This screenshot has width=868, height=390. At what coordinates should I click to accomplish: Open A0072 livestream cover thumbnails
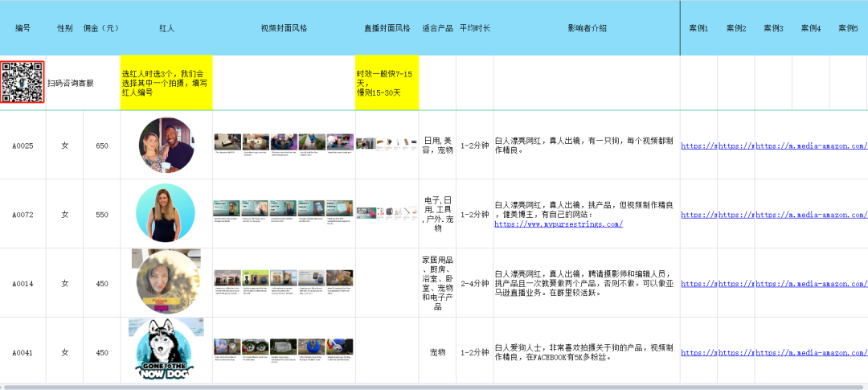click(387, 211)
